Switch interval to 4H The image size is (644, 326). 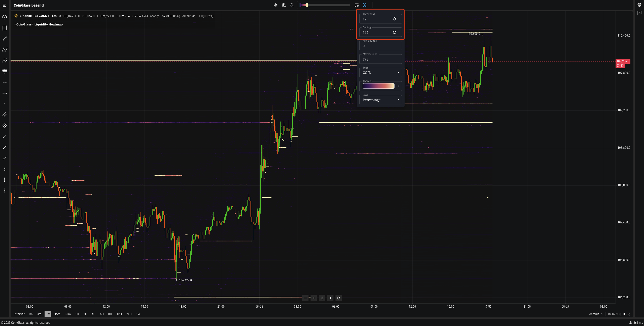tap(93, 314)
